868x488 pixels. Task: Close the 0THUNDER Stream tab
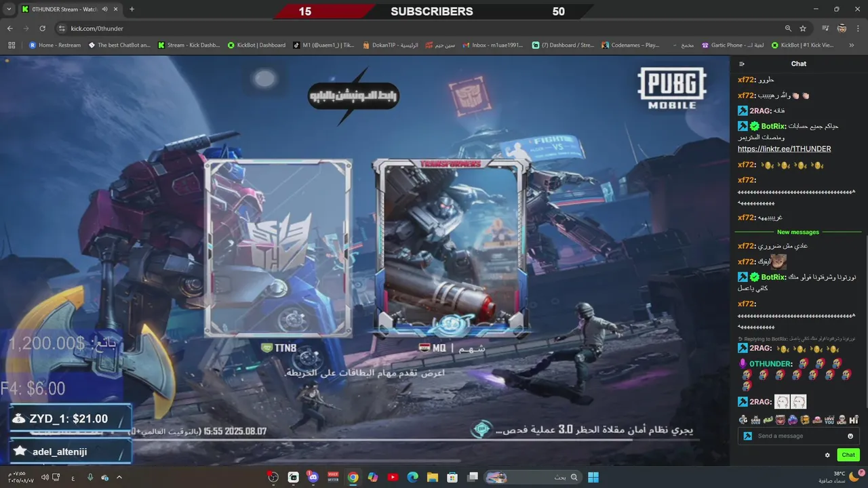pos(116,9)
